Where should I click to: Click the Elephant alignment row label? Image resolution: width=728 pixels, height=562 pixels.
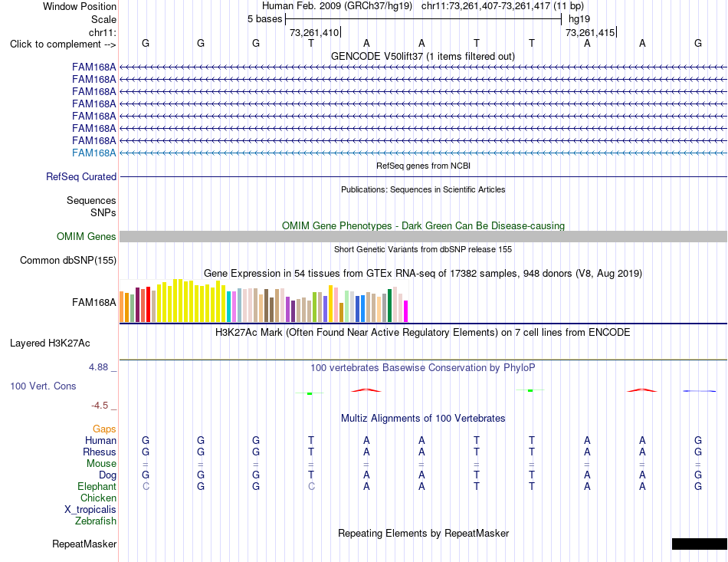pyautogui.click(x=97, y=486)
